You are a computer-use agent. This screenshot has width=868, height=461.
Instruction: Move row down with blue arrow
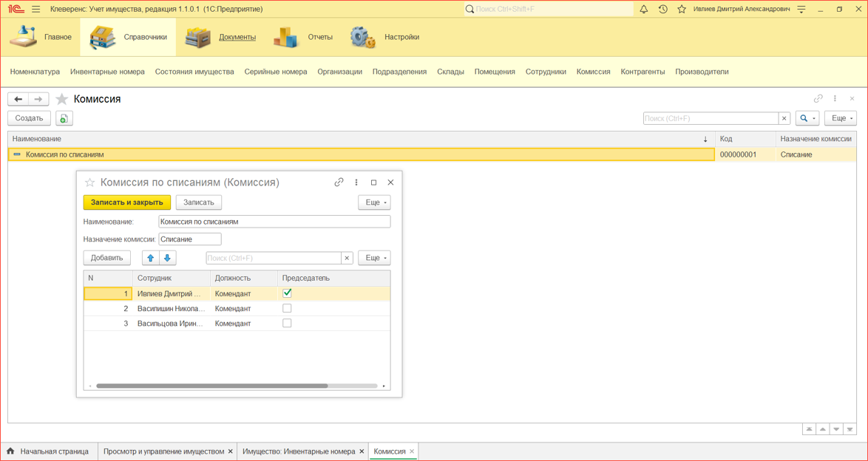click(168, 258)
